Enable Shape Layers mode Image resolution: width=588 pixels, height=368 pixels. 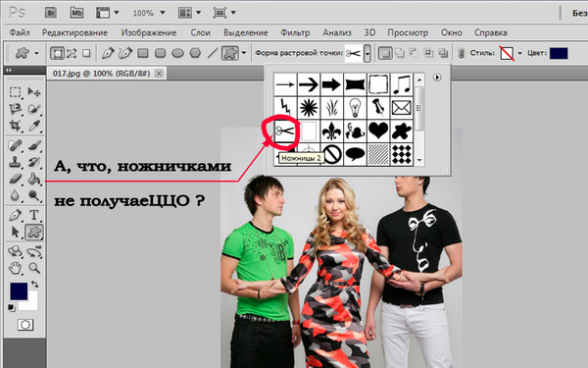click(x=57, y=53)
